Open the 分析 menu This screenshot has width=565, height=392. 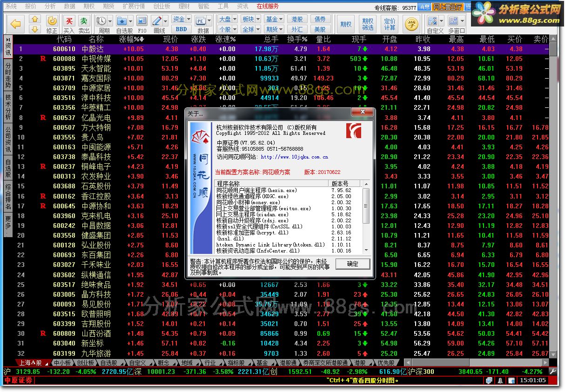pyautogui.click(x=50, y=6)
